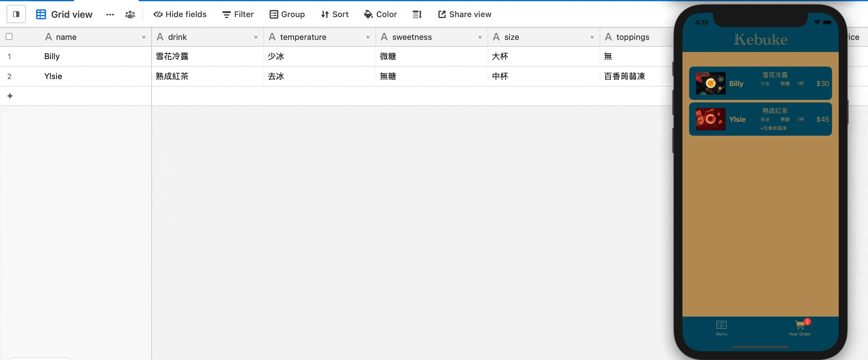Select the checkbox in the table header

click(9, 36)
